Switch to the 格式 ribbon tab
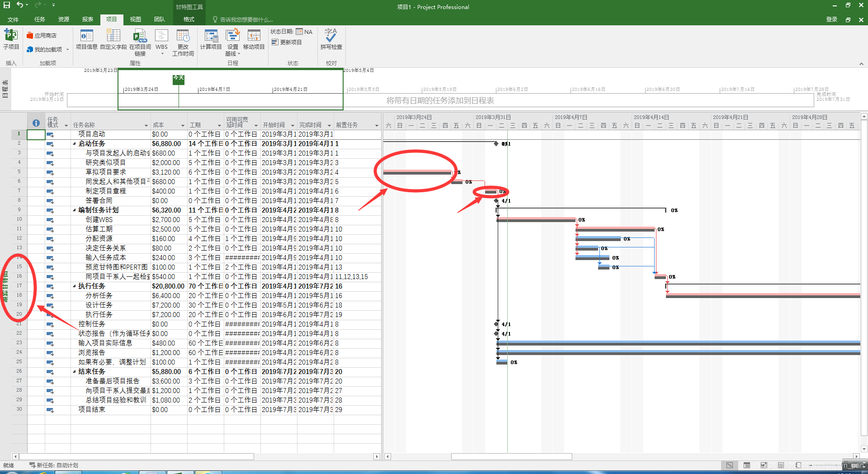The width and height of the screenshot is (868, 474). pyautogui.click(x=189, y=19)
